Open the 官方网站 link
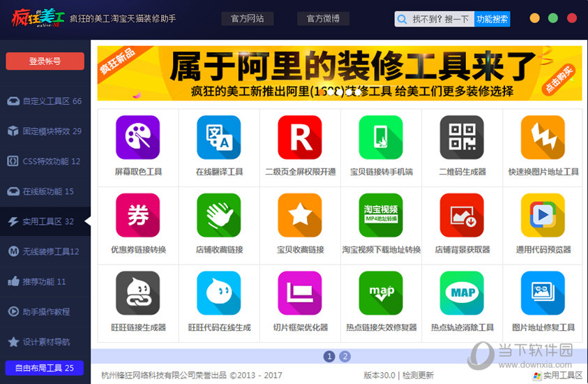The height and width of the screenshot is (384, 588). coord(247,18)
